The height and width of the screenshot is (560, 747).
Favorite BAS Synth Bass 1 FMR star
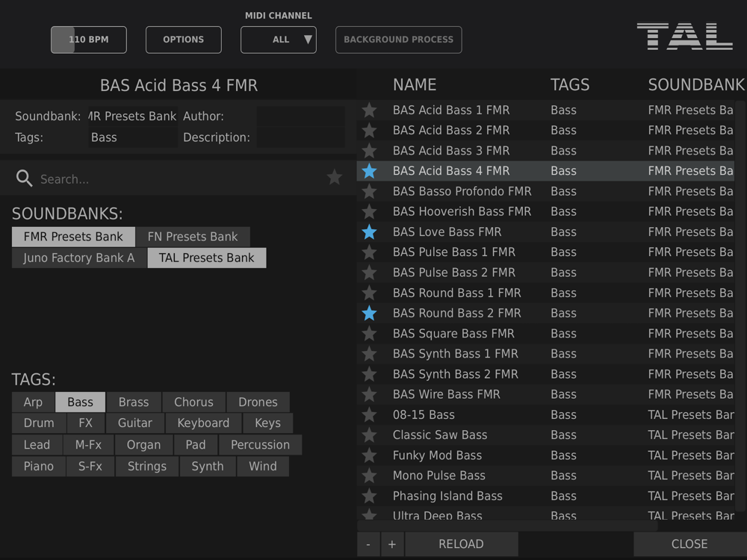[x=369, y=354]
